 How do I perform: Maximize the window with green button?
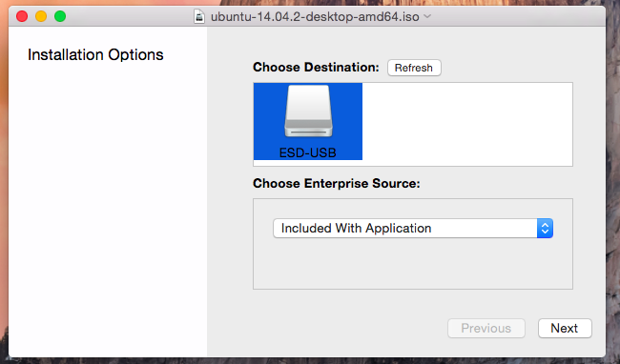point(60,16)
